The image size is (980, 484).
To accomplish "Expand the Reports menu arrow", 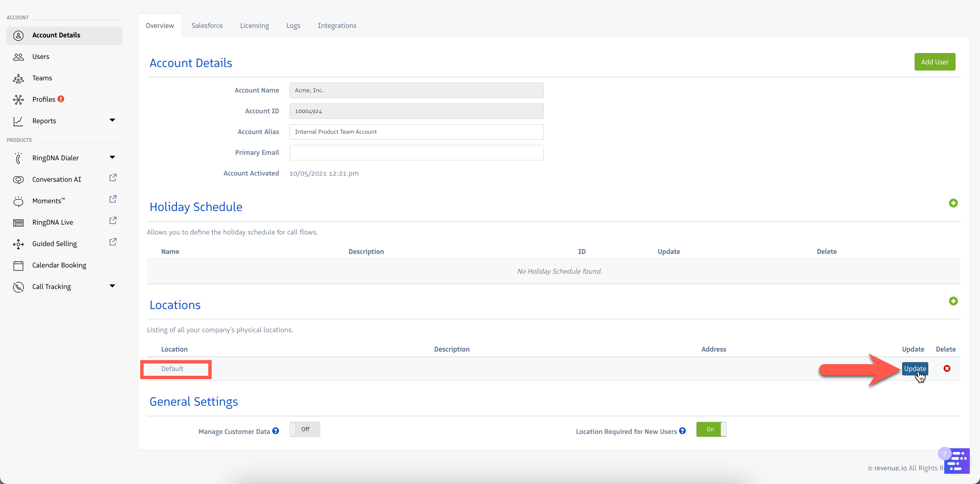I will [x=112, y=120].
